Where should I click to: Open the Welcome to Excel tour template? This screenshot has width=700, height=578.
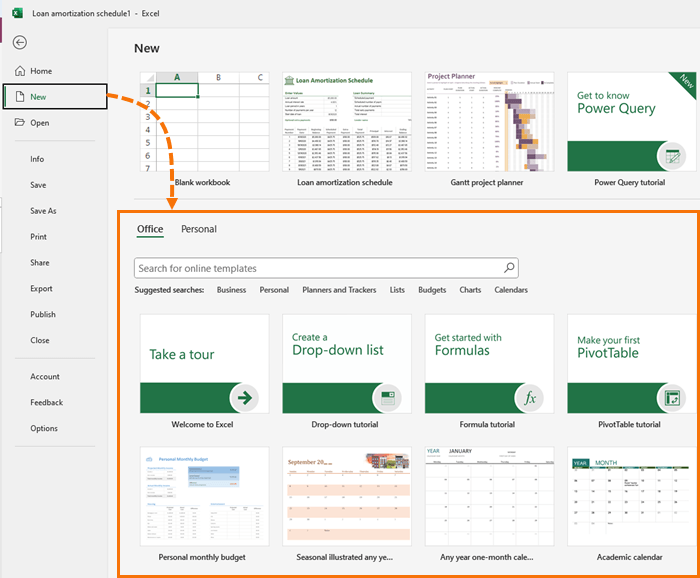(x=204, y=364)
